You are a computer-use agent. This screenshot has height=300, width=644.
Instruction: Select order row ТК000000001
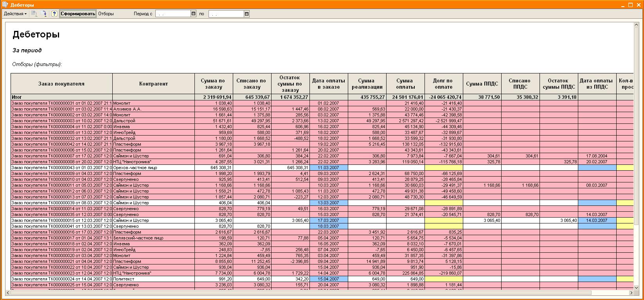pos(61,109)
